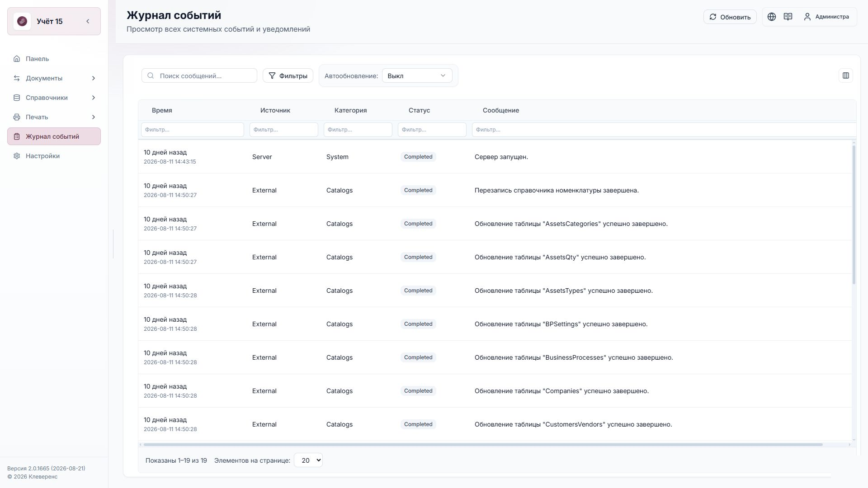Go to Панель in the sidebar

point(54,59)
